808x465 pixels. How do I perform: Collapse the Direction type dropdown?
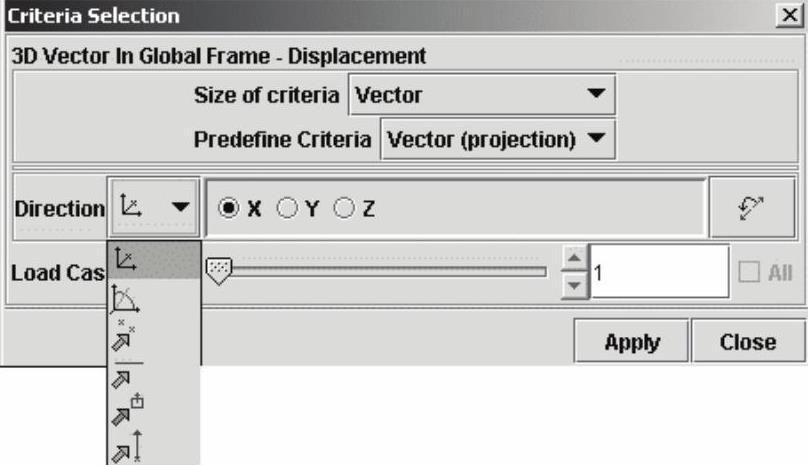(x=153, y=207)
